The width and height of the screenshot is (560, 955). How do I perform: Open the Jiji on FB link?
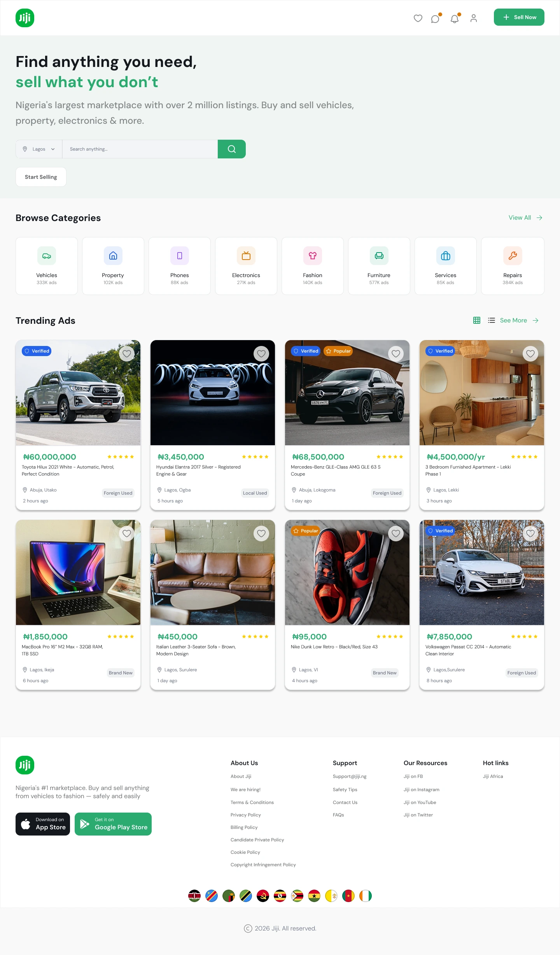click(x=413, y=776)
